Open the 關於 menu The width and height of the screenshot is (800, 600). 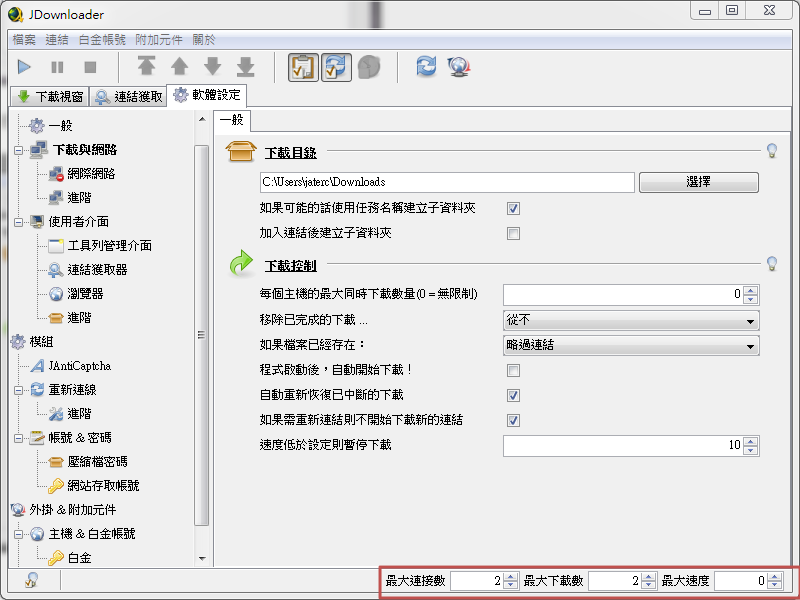tap(204, 40)
